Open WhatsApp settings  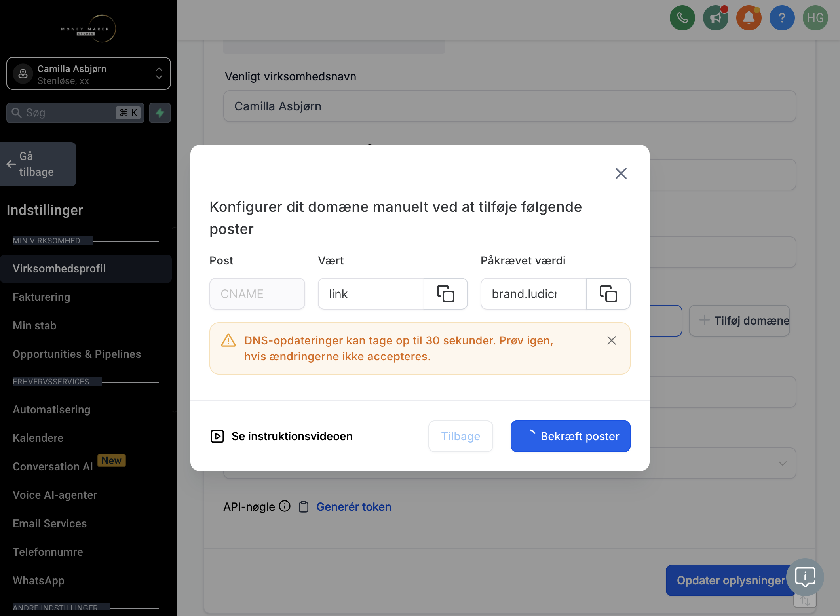pos(38,581)
